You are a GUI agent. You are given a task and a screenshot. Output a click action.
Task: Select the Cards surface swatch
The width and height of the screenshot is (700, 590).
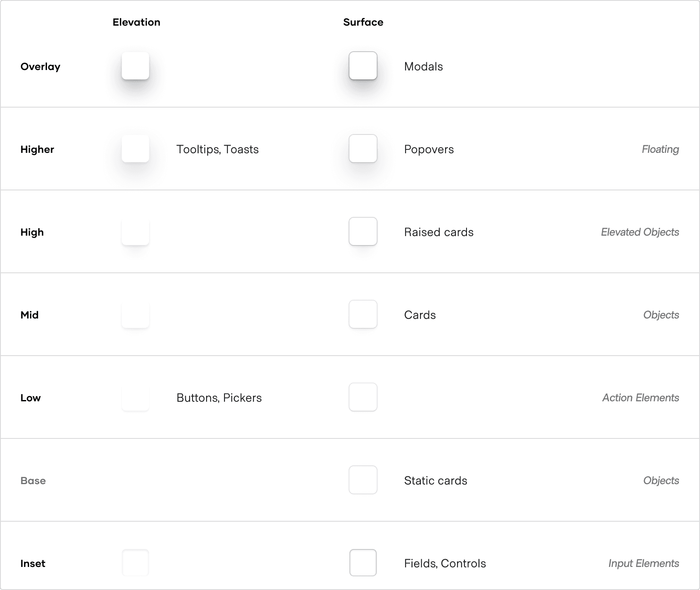pos(363,314)
